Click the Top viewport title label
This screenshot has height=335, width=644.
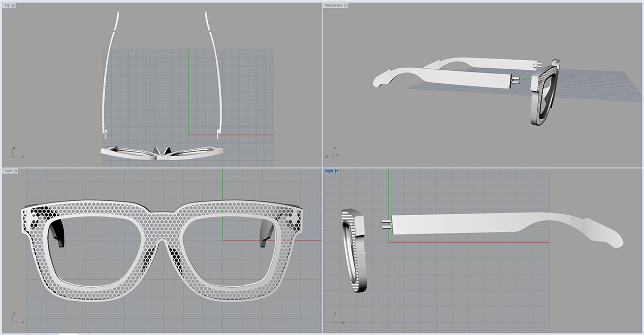(x=7, y=5)
